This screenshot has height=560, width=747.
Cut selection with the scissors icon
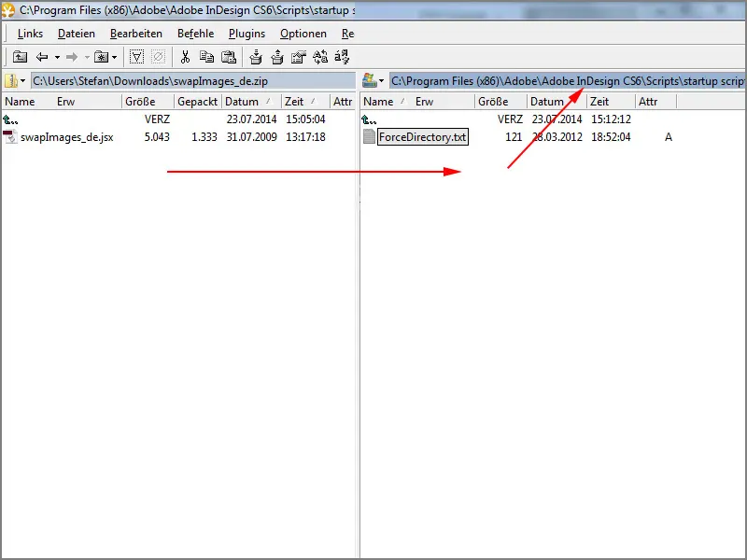pyautogui.click(x=185, y=57)
